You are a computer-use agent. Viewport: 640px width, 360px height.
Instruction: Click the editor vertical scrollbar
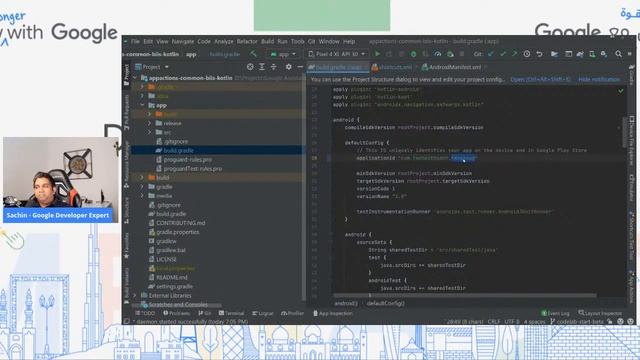tap(624, 133)
